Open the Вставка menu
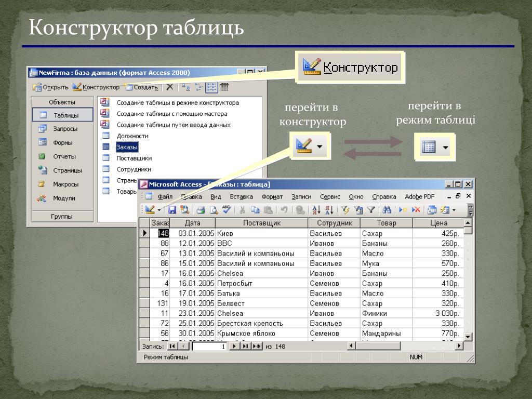The height and width of the screenshot is (399, 532). [x=241, y=196]
